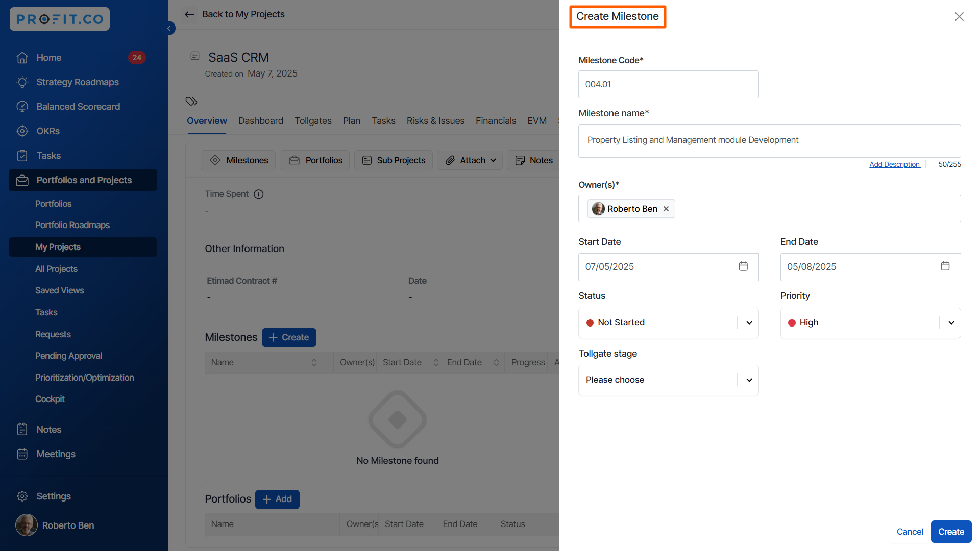Open the Risks & Issues tab

(x=435, y=121)
